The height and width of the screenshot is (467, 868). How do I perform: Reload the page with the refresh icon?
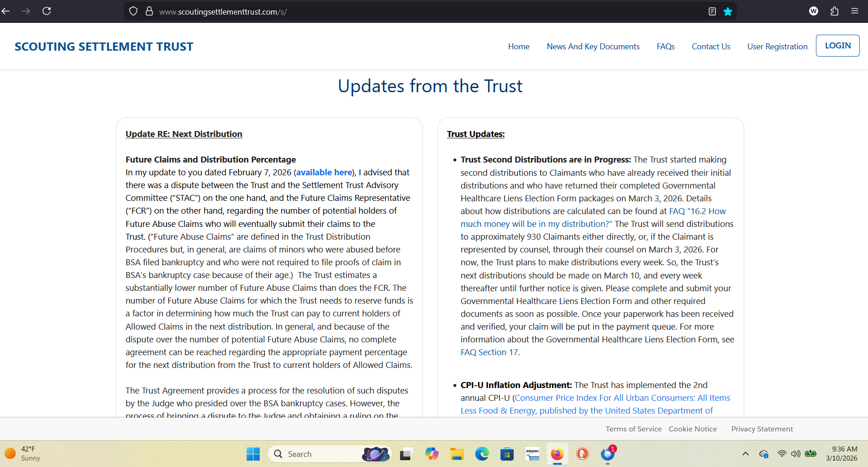(x=47, y=11)
